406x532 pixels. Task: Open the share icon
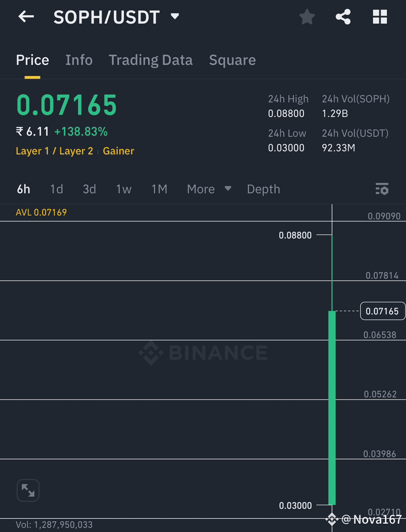coord(343,17)
